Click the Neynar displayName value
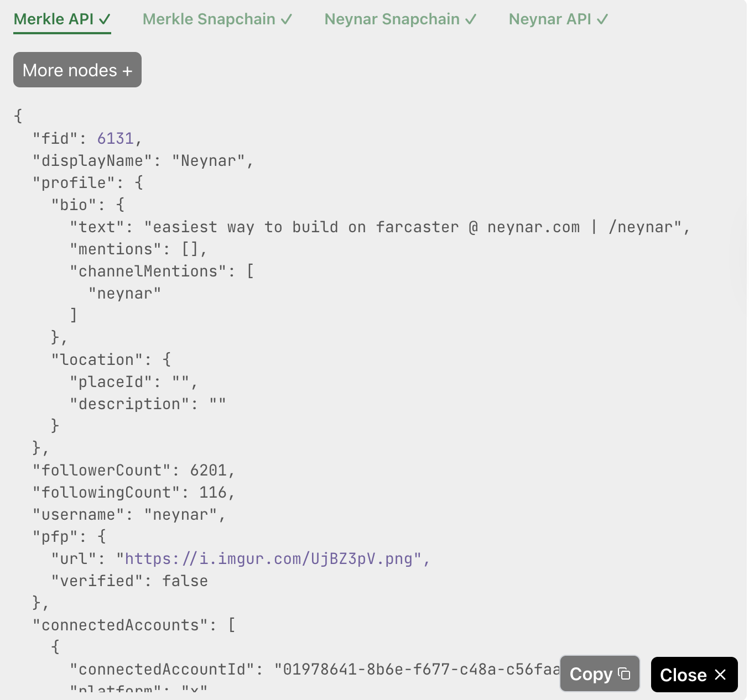The width and height of the screenshot is (749, 700). [208, 161]
